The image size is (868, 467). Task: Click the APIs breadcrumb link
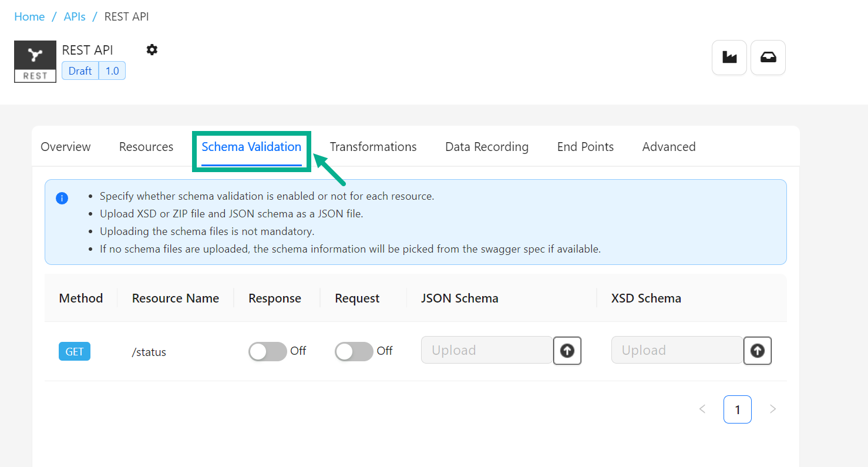click(x=75, y=16)
